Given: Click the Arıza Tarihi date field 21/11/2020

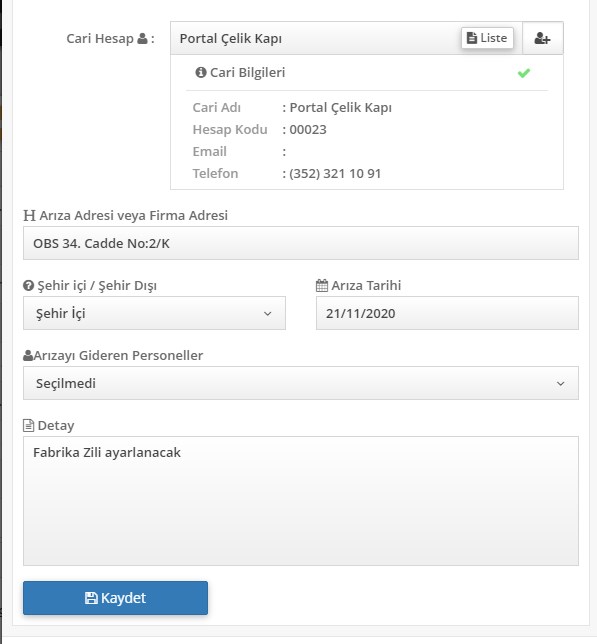Looking at the screenshot, I should click(x=447, y=313).
